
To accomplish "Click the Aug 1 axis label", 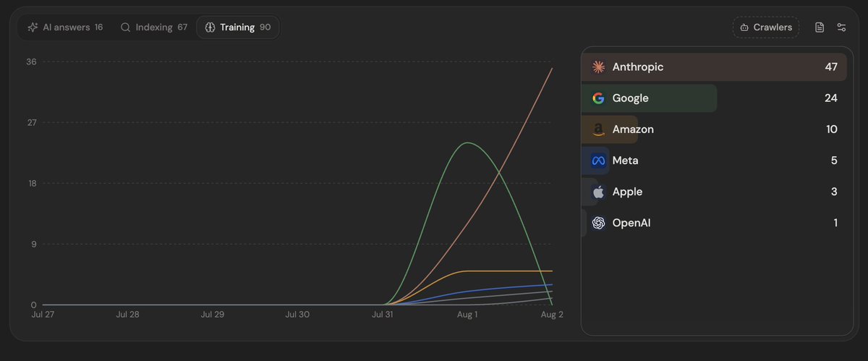I will pos(467,315).
